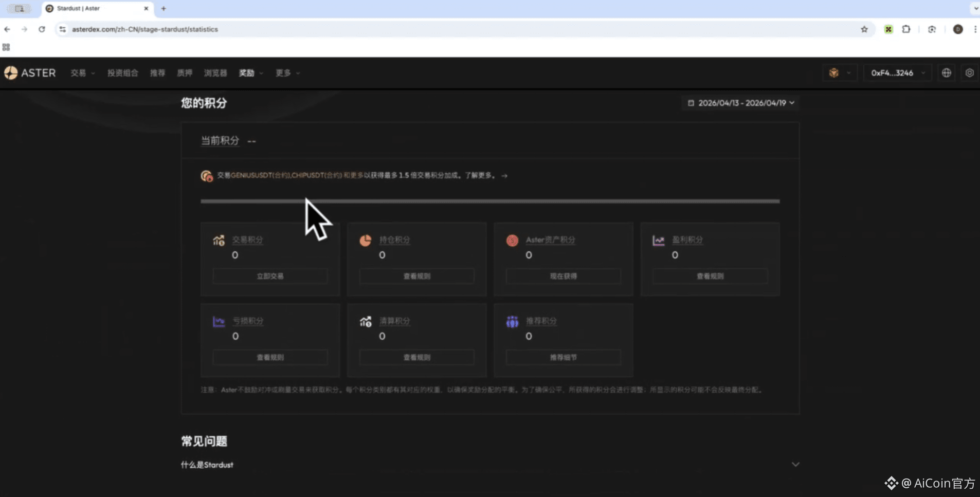Close the Stardust | Aster tab
This screenshot has height=497, width=980.
[x=146, y=8]
